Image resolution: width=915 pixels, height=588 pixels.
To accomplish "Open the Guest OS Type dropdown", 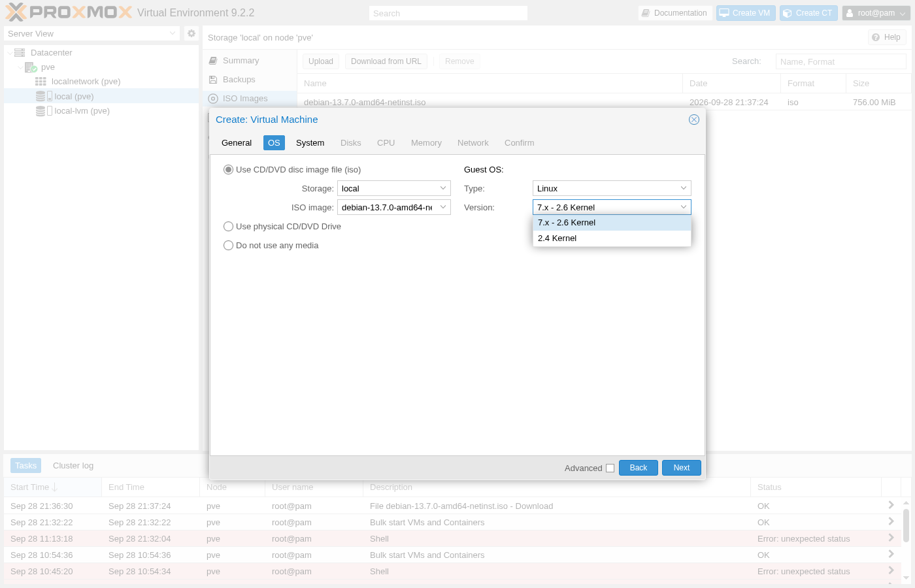I will 684,188.
